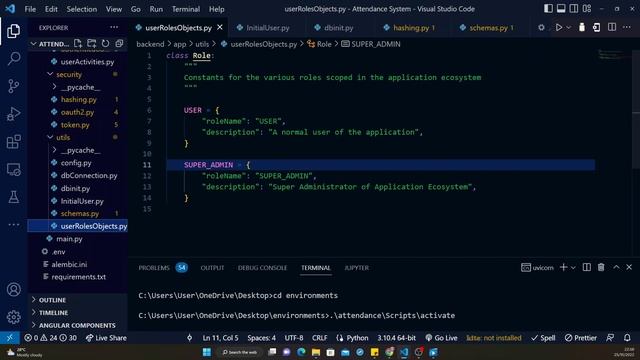Show the Jupyter panel tab

click(356, 268)
